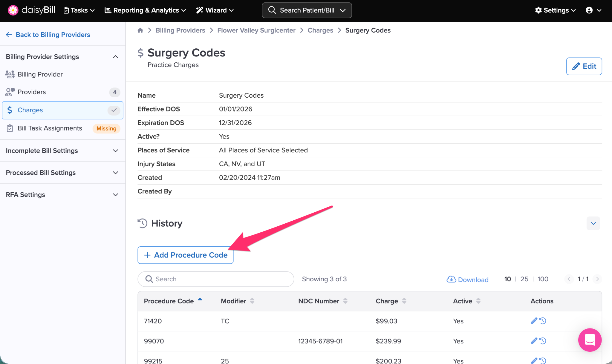This screenshot has height=364, width=612.
Task: Click the home icon in breadcrumb
Action: click(140, 30)
